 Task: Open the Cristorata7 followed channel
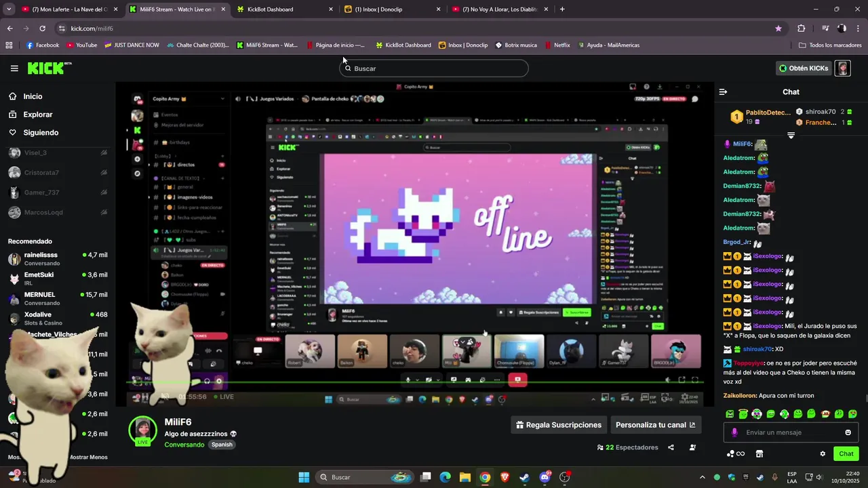[x=58, y=173]
